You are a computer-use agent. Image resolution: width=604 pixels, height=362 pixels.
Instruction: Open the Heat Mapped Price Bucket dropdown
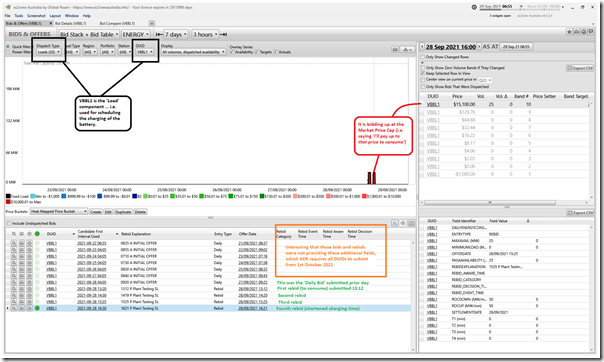click(59, 211)
